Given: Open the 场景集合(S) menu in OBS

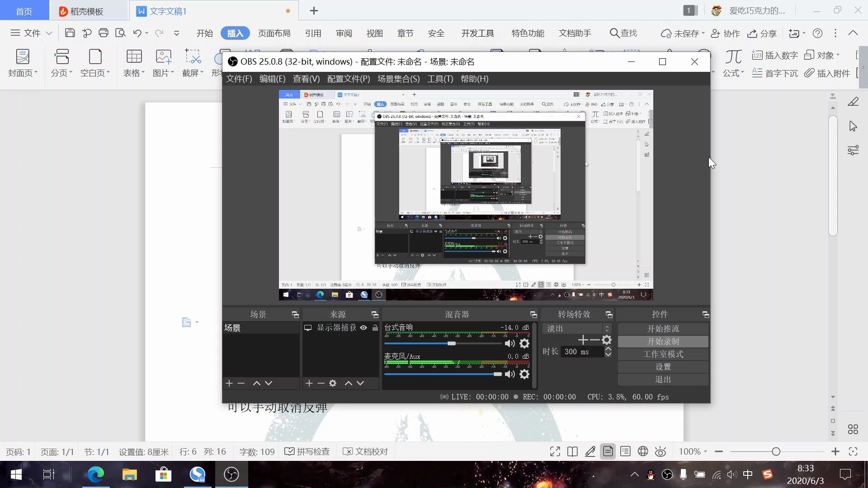Looking at the screenshot, I should pyautogui.click(x=398, y=79).
